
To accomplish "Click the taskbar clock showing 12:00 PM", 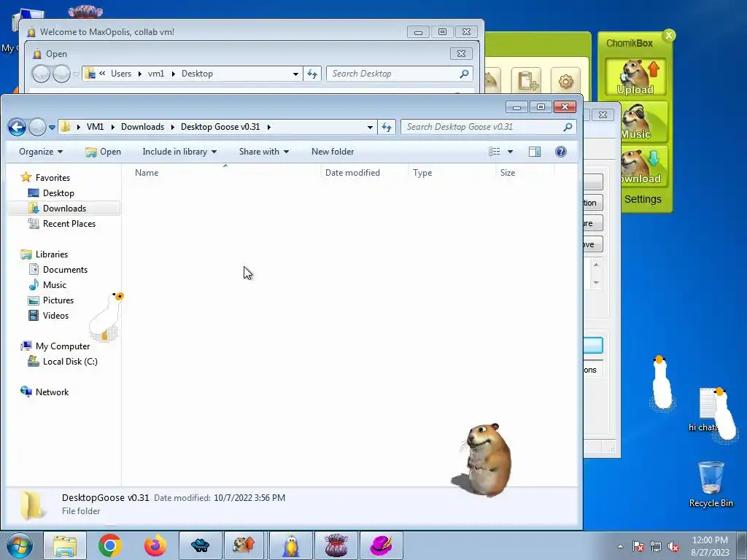I will click(710, 546).
